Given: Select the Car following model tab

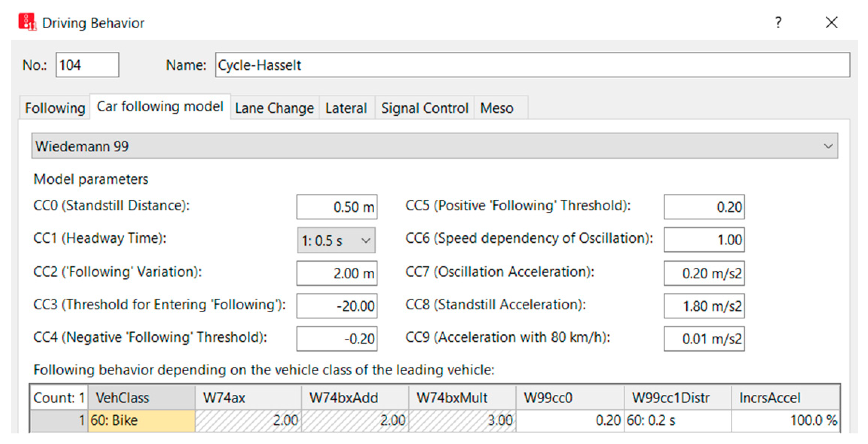Looking at the screenshot, I should pos(160,107).
